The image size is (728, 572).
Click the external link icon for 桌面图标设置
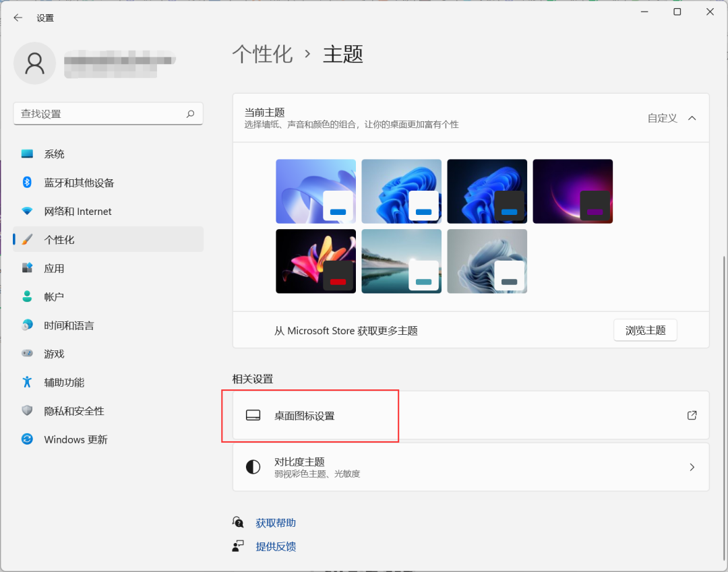pyautogui.click(x=692, y=415)
